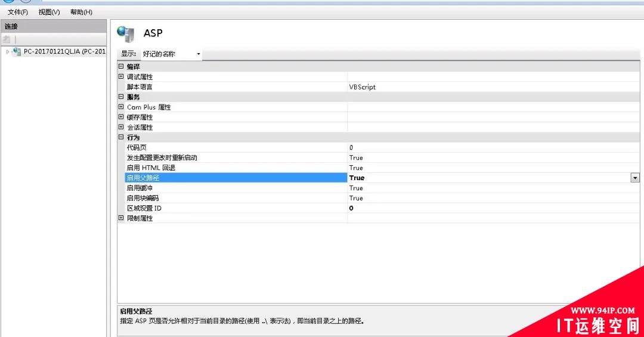Select the 启用缓冲 property row

(236, 188)
